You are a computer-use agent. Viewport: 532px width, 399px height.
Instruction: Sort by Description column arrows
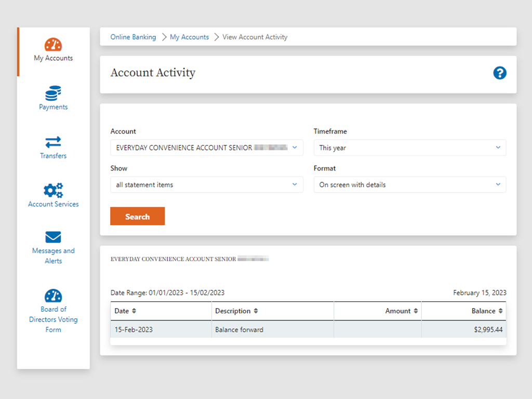(x=256, y=311)
